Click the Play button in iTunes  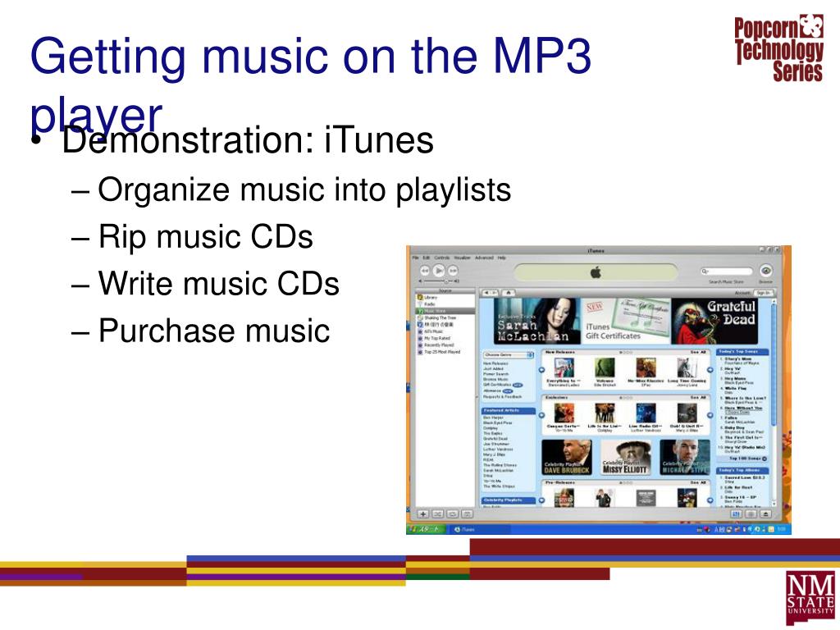click(439, 271)
